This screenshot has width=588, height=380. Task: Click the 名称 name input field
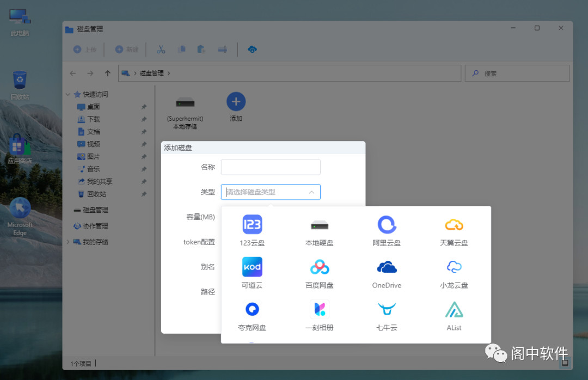(x=271, y=167)
